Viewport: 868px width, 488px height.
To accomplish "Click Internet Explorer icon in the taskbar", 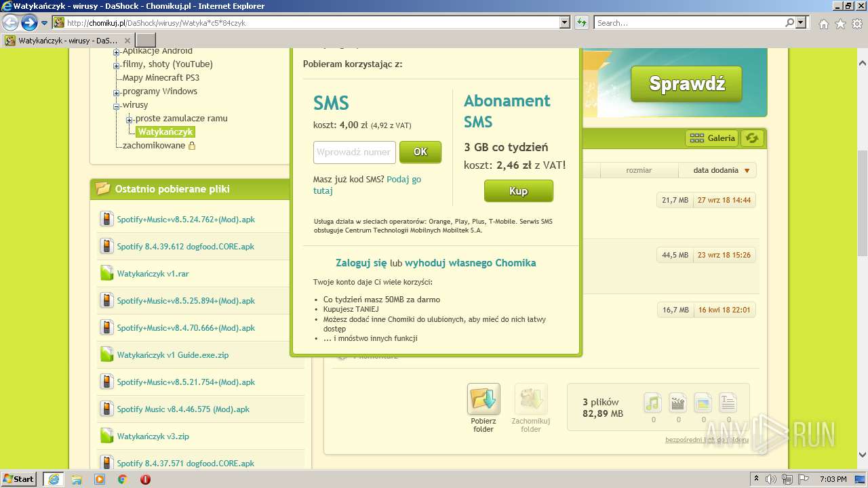I will [x=54, y=479].
